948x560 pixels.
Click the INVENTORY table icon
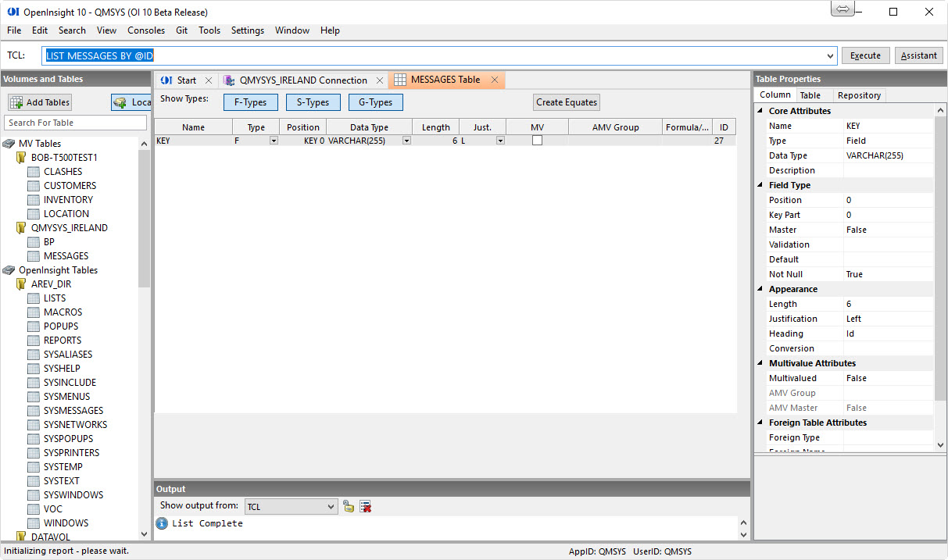click(34, 200)
